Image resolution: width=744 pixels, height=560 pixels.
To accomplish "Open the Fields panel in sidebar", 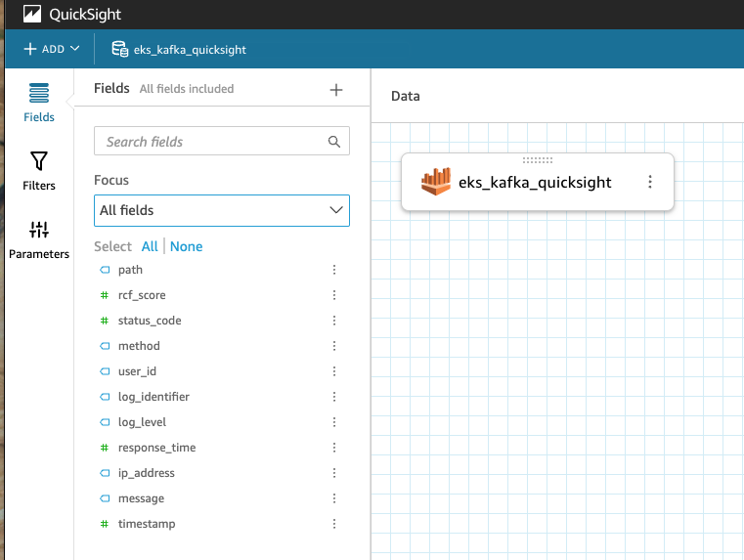I will pyautogui.click(x=39, y=103).
